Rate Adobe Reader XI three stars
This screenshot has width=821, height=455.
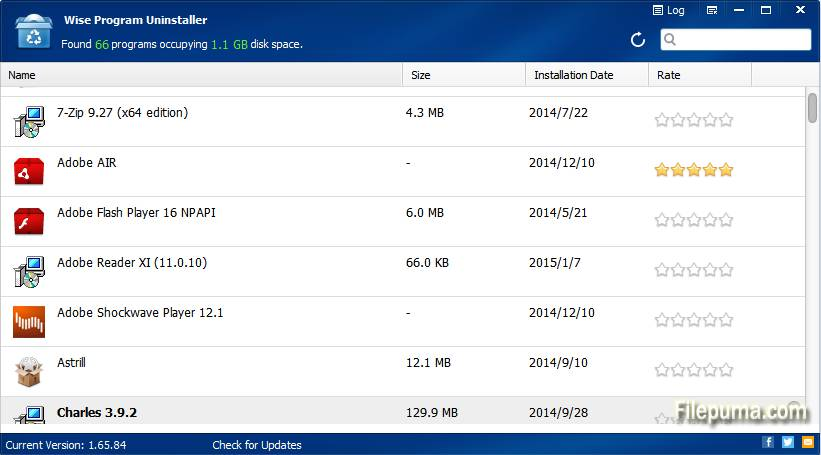coord(694,270)
